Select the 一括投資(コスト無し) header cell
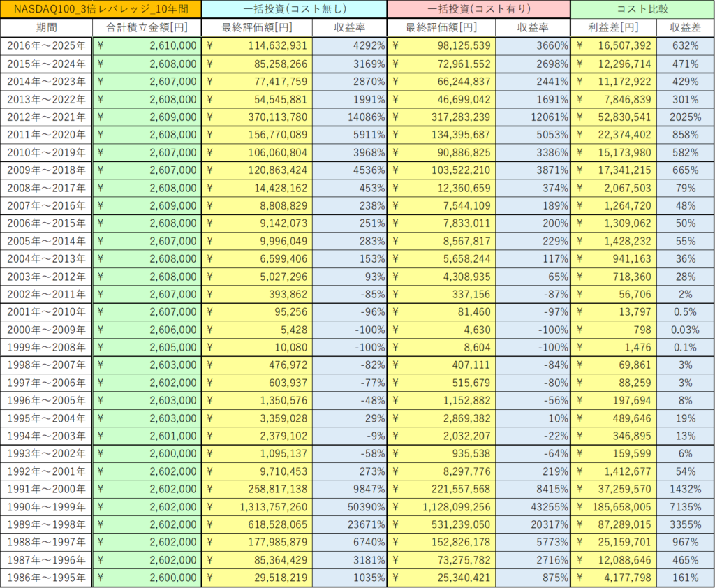Screen dimensions: 715x588 (294, 9)
